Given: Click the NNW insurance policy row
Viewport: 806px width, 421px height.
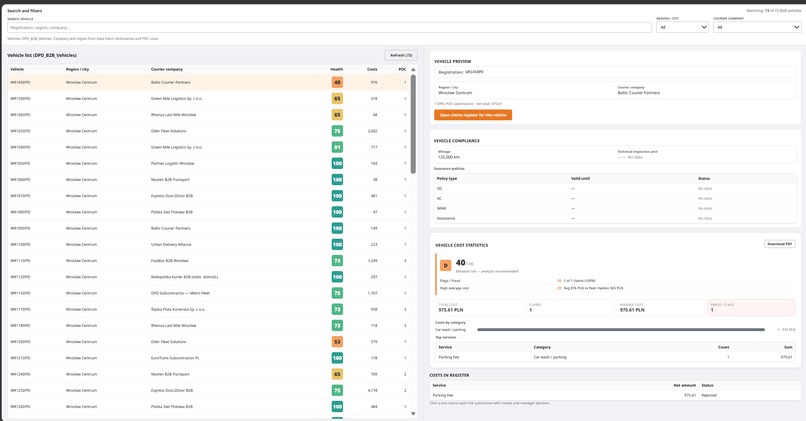Looking at the screenshot, I should tap(615, 208).
